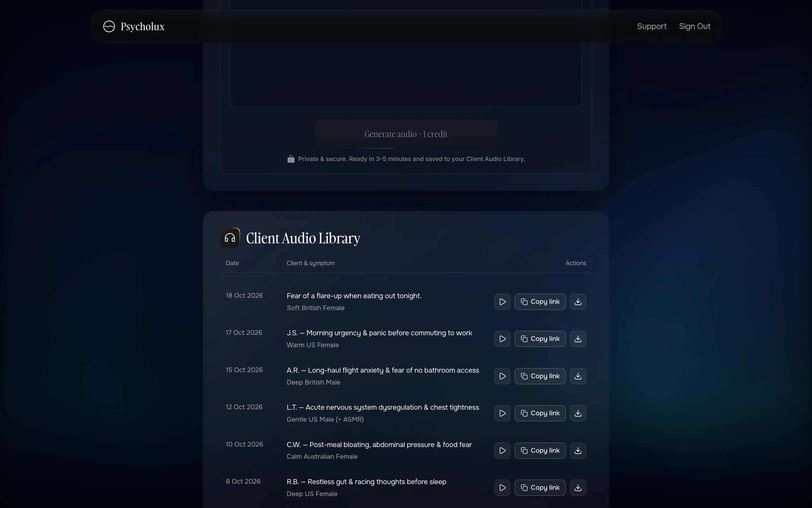Click the lock icon beside Private & secure
812x508 pixels.
pos(291,159)
